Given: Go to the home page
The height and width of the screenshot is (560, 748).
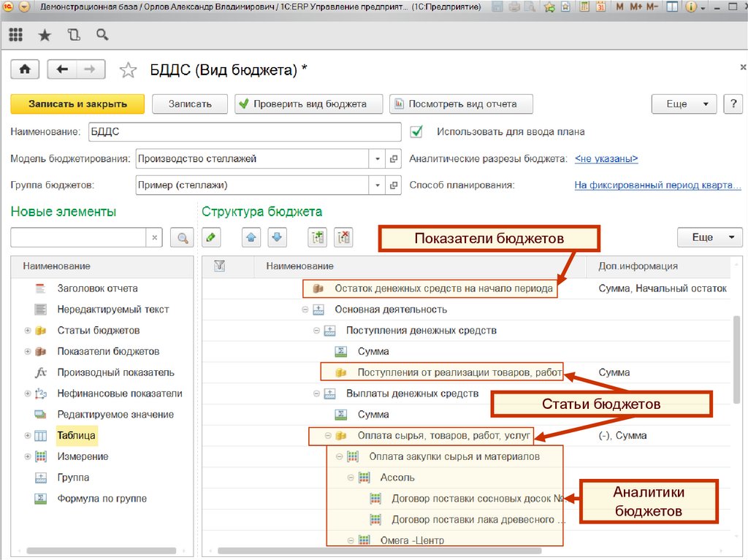Looking at the screenshot, I should tap(25, 69).
